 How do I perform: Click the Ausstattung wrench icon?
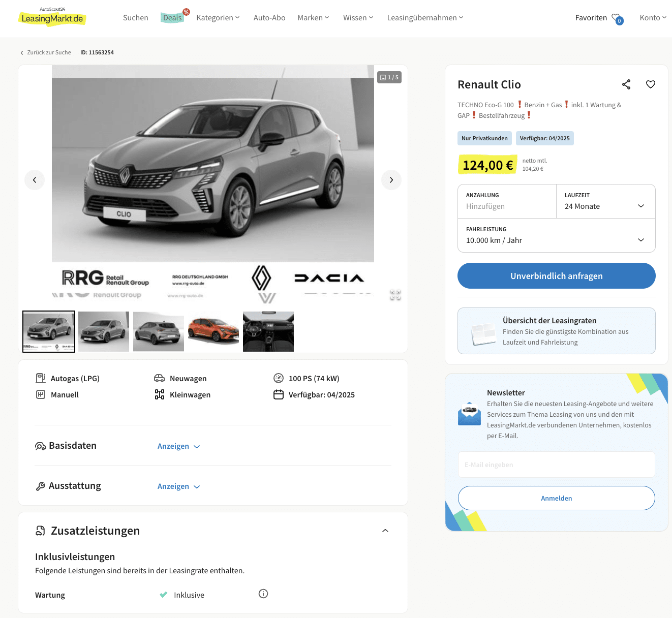point(41,486)
